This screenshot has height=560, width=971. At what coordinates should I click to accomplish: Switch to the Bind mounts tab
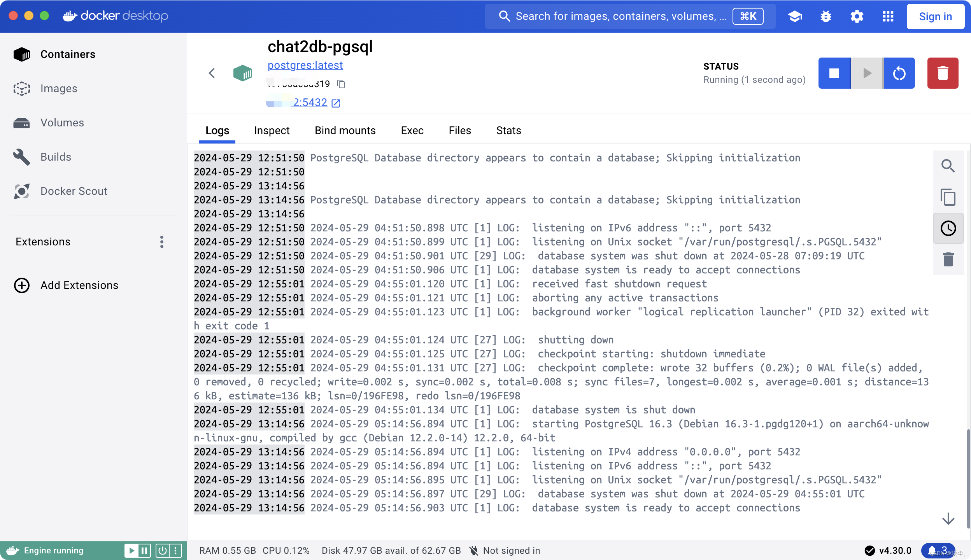point(345,131)
